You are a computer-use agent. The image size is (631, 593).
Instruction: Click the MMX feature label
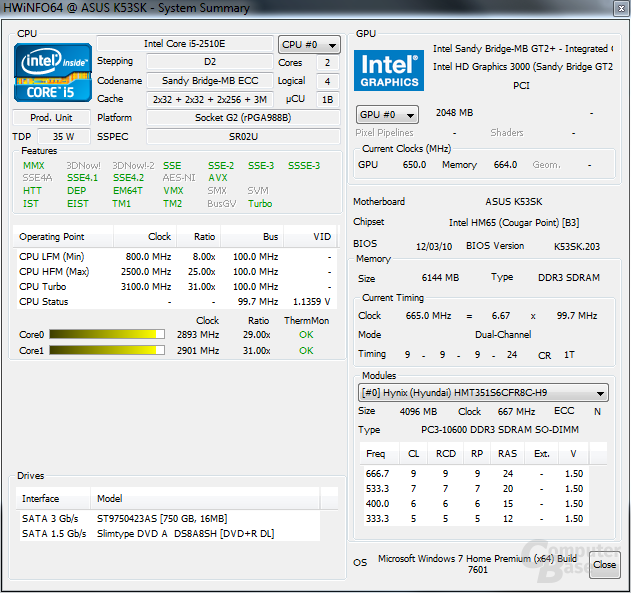[x=34, y=165]
